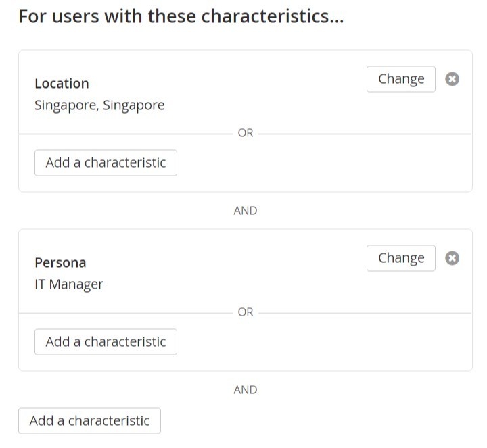The width and height of the screenshot is (487, 448).
Task: Click the OR separator under Location
Action: [245, 134]
